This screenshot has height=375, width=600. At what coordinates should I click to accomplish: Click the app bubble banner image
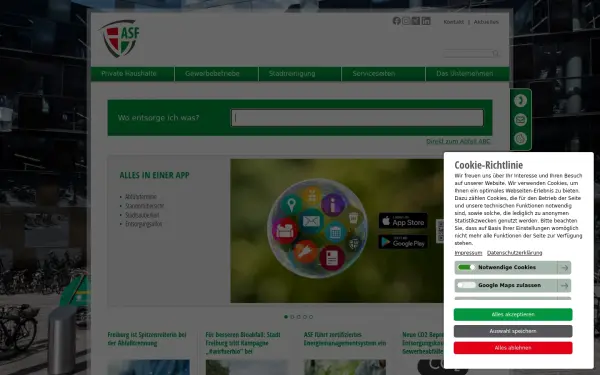point(337,231)
